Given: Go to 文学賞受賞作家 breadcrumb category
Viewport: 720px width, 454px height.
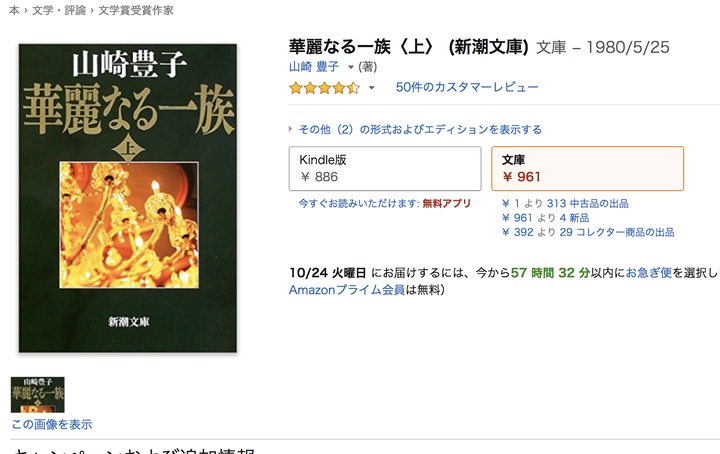Looking at the screenshot, I should coord(136,10).
